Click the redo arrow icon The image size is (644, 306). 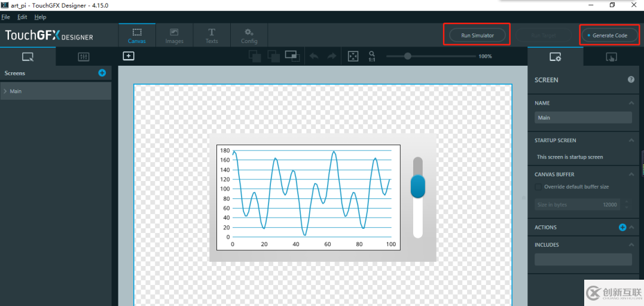click(331, 56)
